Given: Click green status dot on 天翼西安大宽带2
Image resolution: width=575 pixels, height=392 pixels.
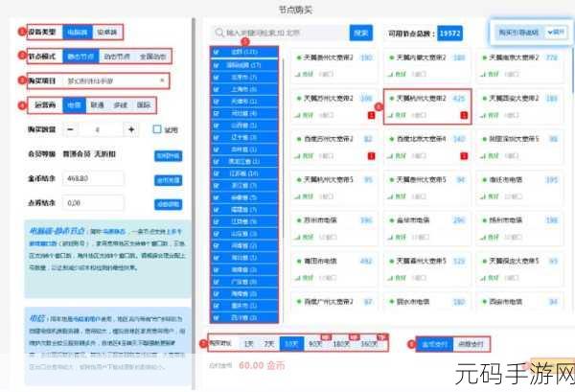Looking at the screenshot, I should coord(484,99).
